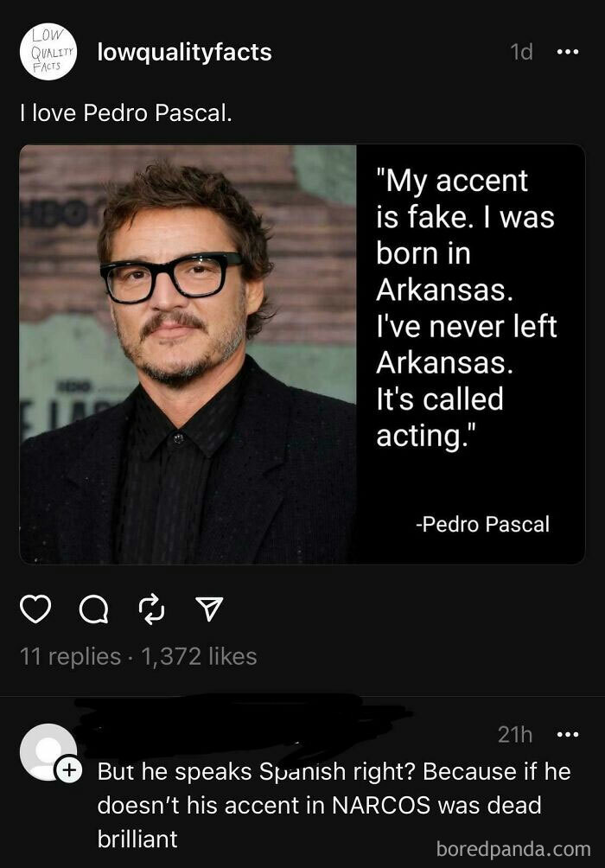Viewport: 605px width, 868px height.
Task: Click the 'I love Pedro Pascal.' caption
Action: [125, 113]
